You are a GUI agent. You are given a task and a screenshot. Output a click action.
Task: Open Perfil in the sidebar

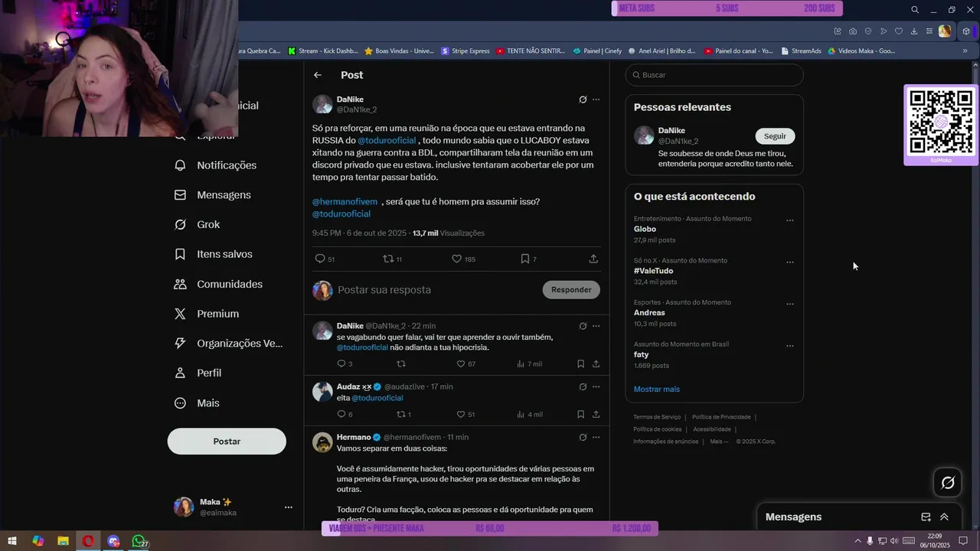(198, 373)
